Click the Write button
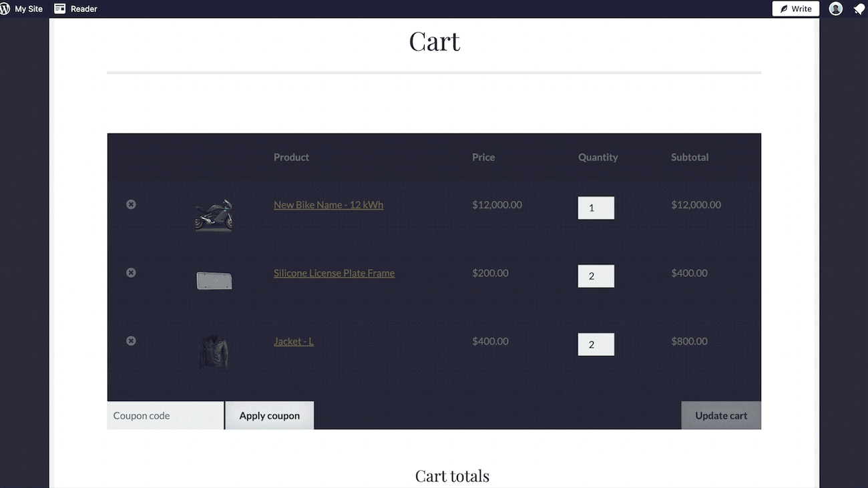This screenshot has width=868, height=488. (795, 9)
